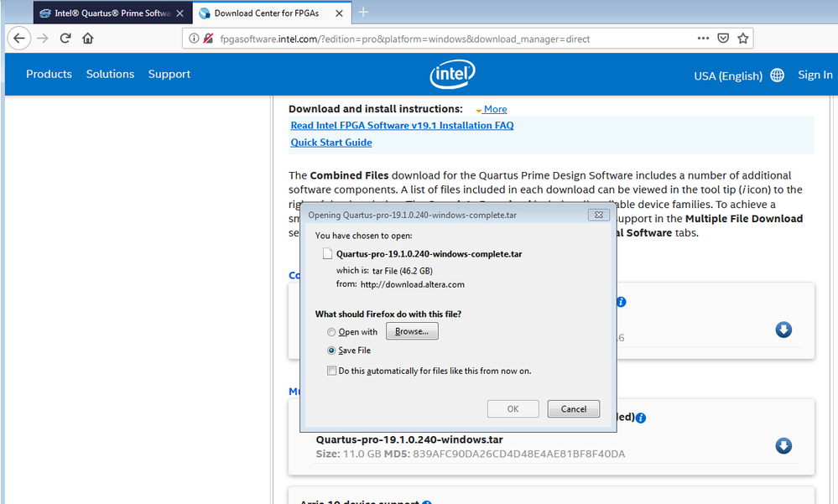Check Do this automatically for files
The height and width of the screenshot is (504, 838).
[x=332, y=371]
